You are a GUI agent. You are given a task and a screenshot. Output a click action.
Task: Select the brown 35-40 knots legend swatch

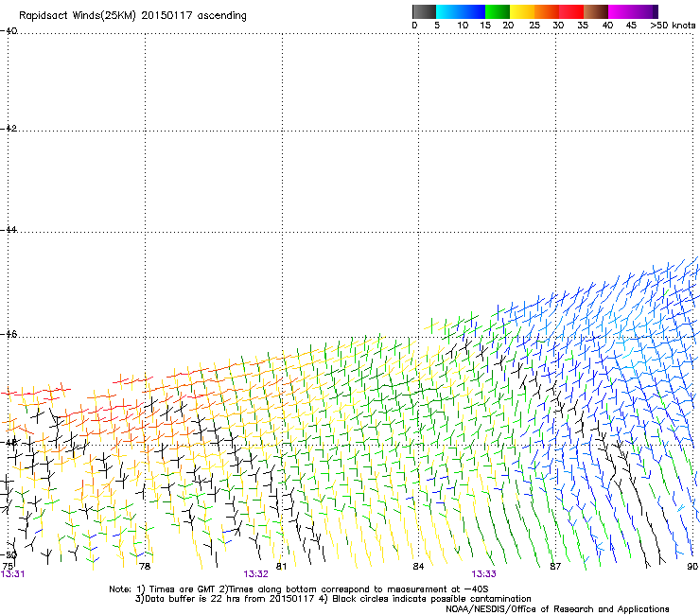tap(596, 11)
